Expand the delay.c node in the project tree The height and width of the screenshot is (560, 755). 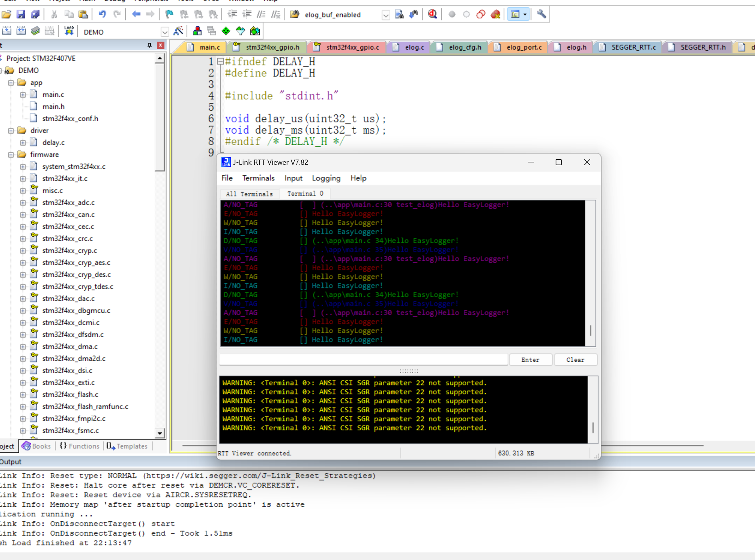coord(23,143)
